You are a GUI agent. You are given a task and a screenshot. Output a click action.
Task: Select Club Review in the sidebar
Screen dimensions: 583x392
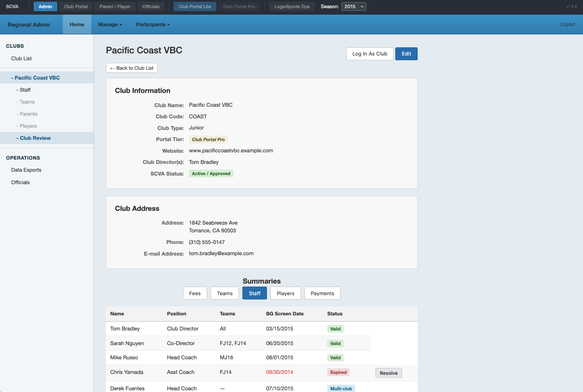click(47, 138)
